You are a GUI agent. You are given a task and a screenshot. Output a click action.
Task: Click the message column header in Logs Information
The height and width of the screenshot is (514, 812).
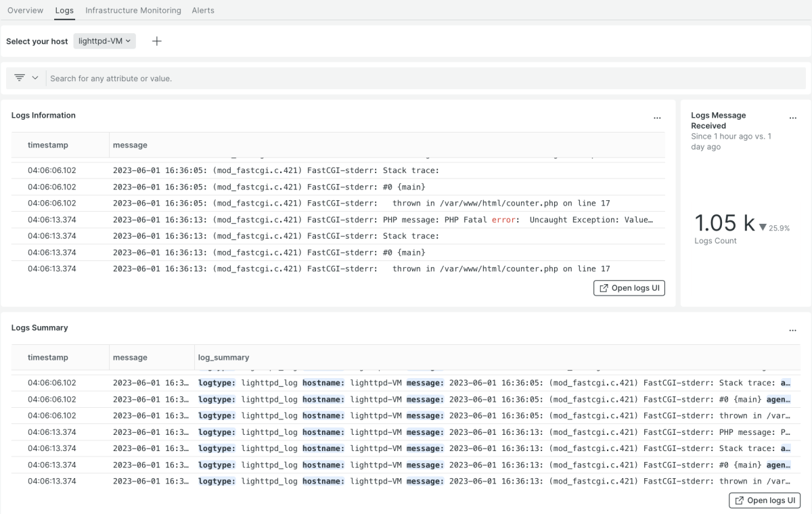click(130, 145)
